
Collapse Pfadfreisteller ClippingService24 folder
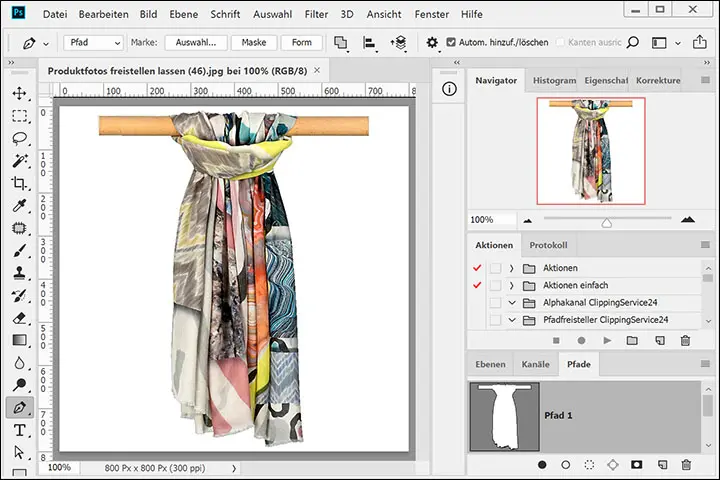pyautogui.click(x=511, y=320)
